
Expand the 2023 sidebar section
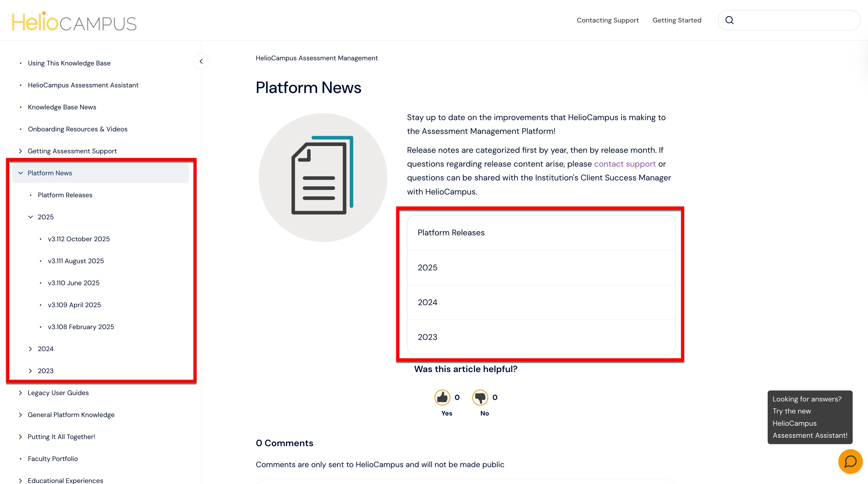31,371
